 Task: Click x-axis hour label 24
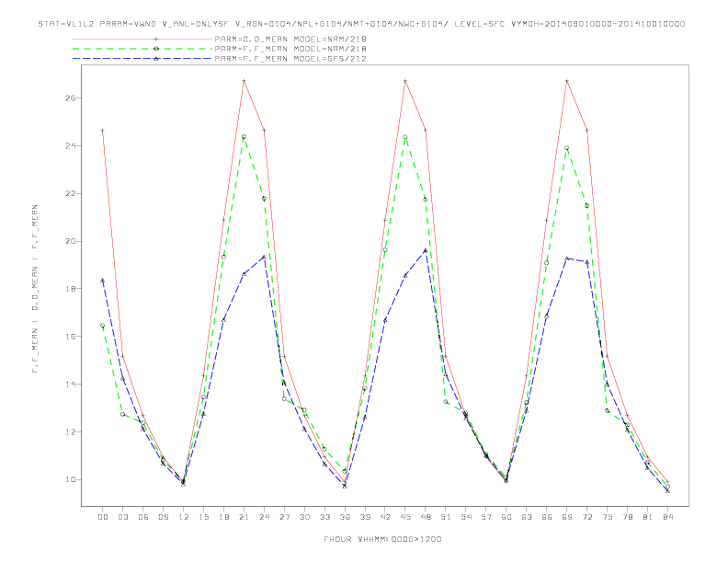[264, 517]
